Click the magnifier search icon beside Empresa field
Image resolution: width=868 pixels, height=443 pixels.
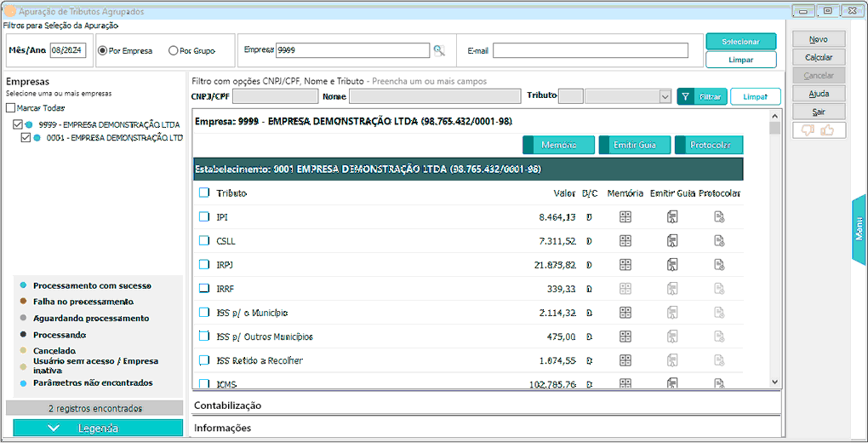(439, 50)
